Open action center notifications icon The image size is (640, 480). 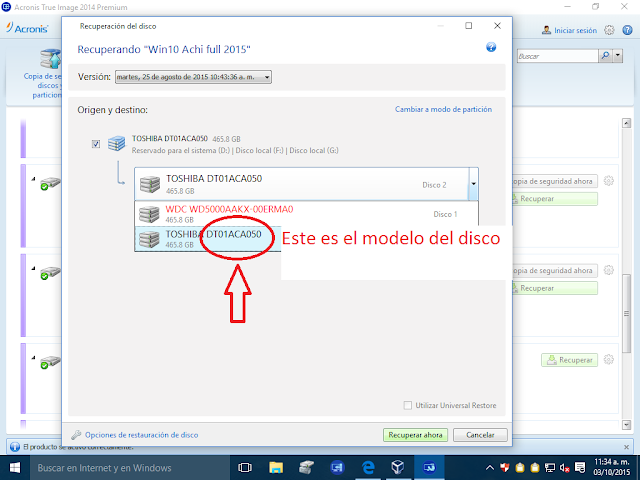(x=580, y=468)
